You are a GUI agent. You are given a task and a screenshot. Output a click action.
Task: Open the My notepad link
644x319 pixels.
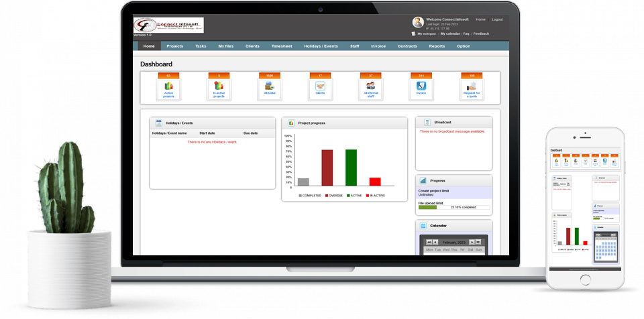tap(427, 34)
